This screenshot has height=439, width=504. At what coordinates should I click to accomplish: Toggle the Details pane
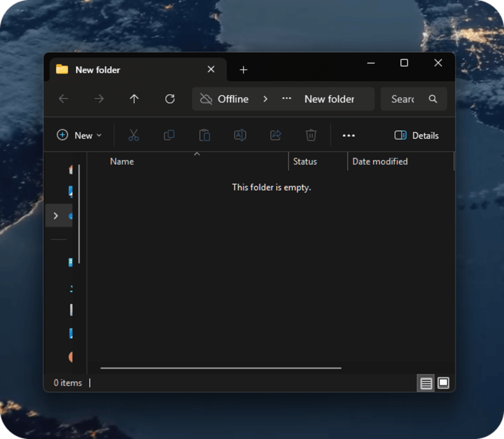pyautogui.click(x=416, y=135)
